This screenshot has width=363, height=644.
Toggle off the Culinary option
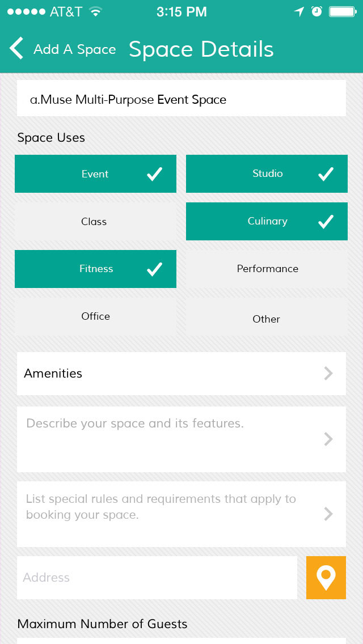[x=267, y=222]
